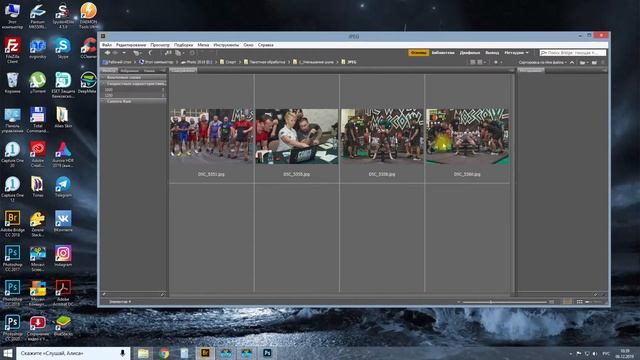The width and height of the screenshot is (640, 360).
Task: Open the Aurora HDR 2019 desktop icon
Action: pos(63,154)
